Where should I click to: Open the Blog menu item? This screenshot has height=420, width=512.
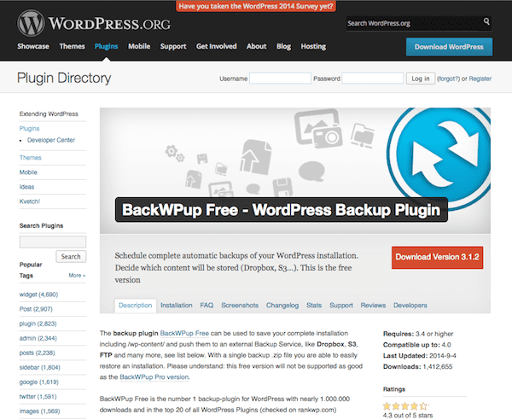(x=284, y=46)
